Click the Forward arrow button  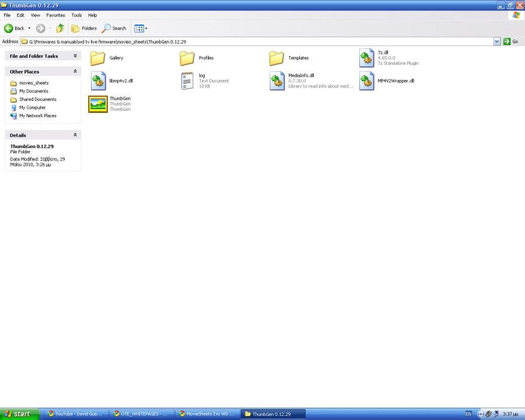[x=40, y=29]
